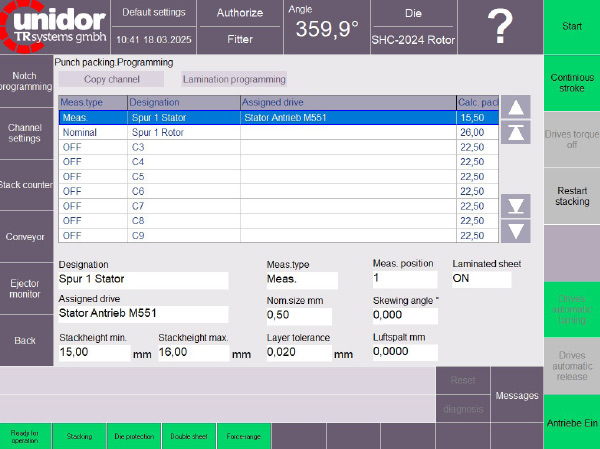Click the Copy channel button
The width and height of the screenshot is (600, 449).
tap(111, 79)
